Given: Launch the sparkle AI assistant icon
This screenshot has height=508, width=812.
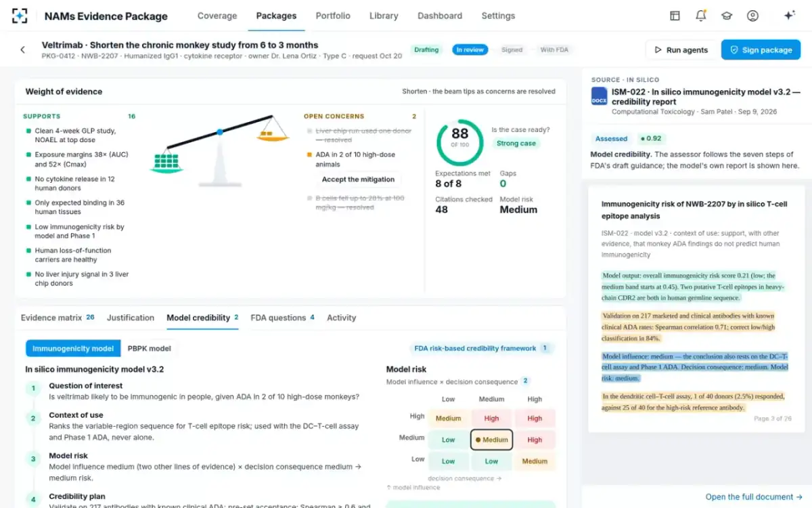Looking at the screenshot, I should coord(789,16).
